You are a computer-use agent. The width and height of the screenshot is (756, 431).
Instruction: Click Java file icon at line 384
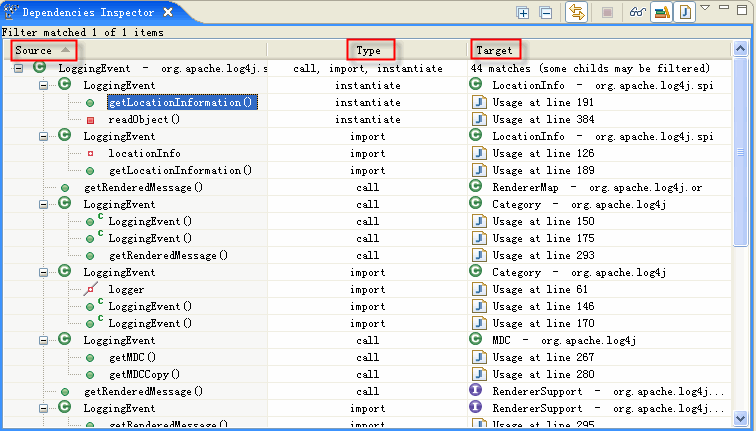[479, 119]
